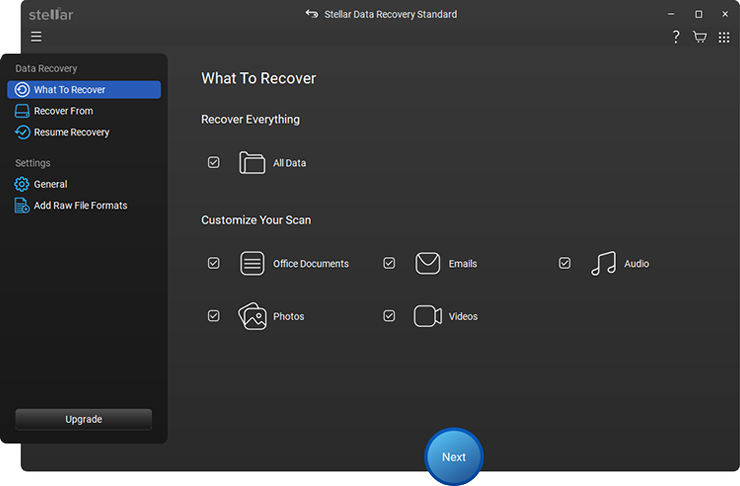Uncheck the All Data checkbox

[213, 163]
